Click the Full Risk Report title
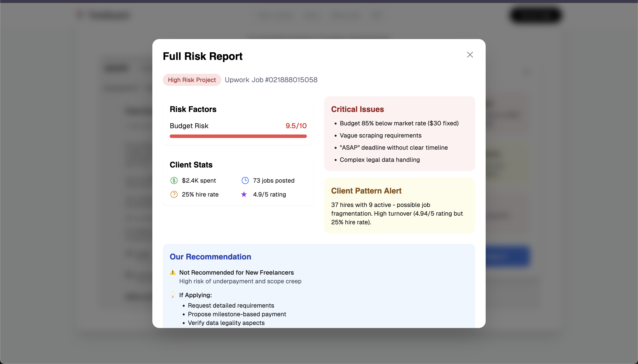 (202, 56)
